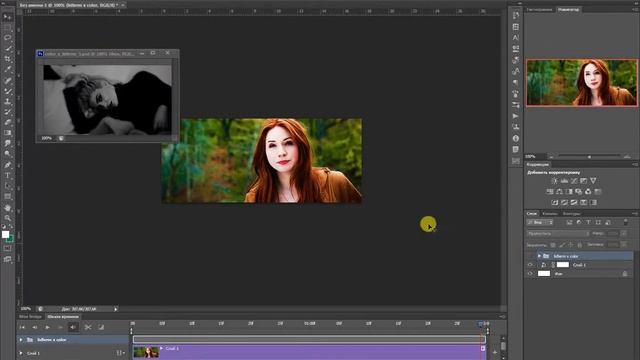Add a Photo Filter adjustment

click(x=578, y=191)
